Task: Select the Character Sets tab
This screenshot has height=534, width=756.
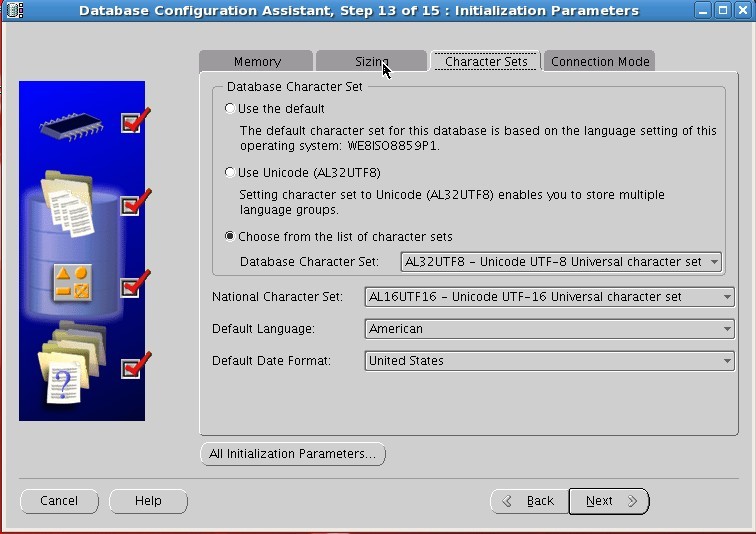Action: point(486,61)
